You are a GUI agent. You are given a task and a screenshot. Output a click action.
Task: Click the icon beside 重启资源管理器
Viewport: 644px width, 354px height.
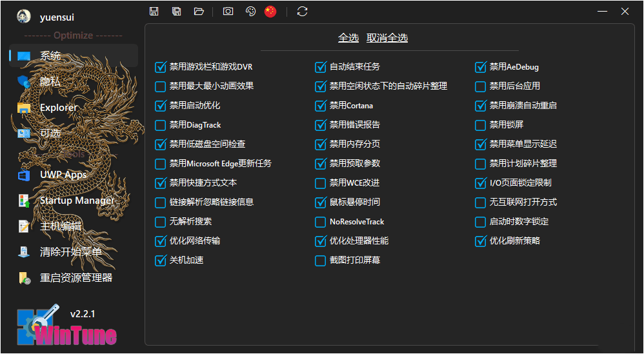pyautogui.click(x=25, y=278)
